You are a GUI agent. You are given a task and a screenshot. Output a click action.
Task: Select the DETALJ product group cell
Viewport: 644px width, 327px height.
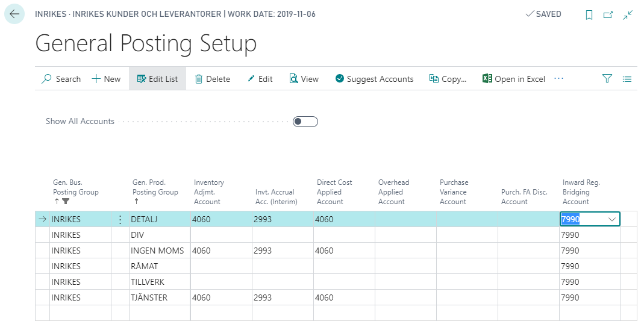tap(160, 219)
